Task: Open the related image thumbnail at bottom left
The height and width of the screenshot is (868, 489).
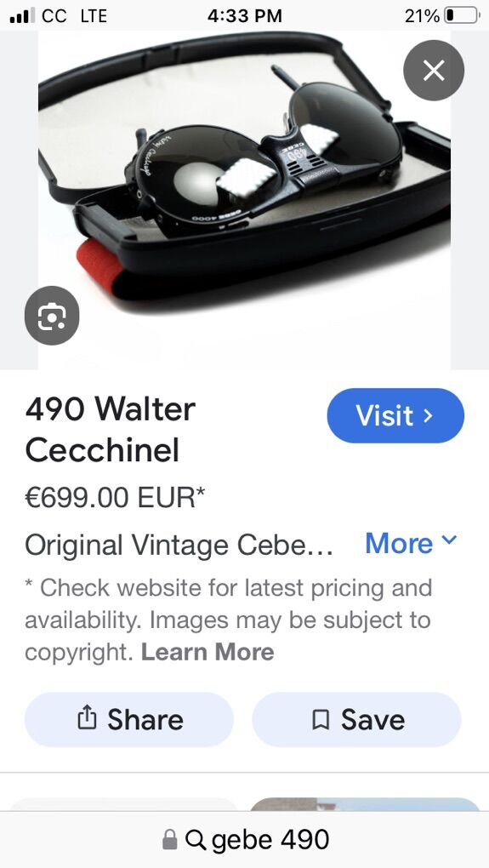Action: tap(124, 804)
